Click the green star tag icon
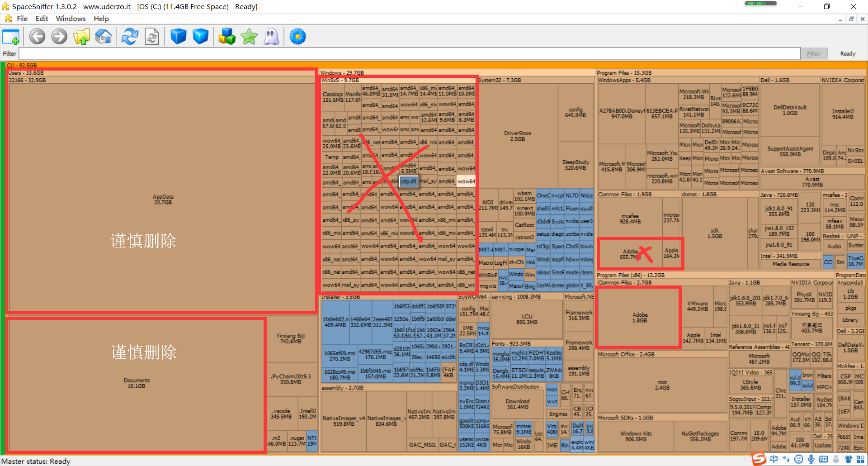868x466 pixels. click(249, 37)
